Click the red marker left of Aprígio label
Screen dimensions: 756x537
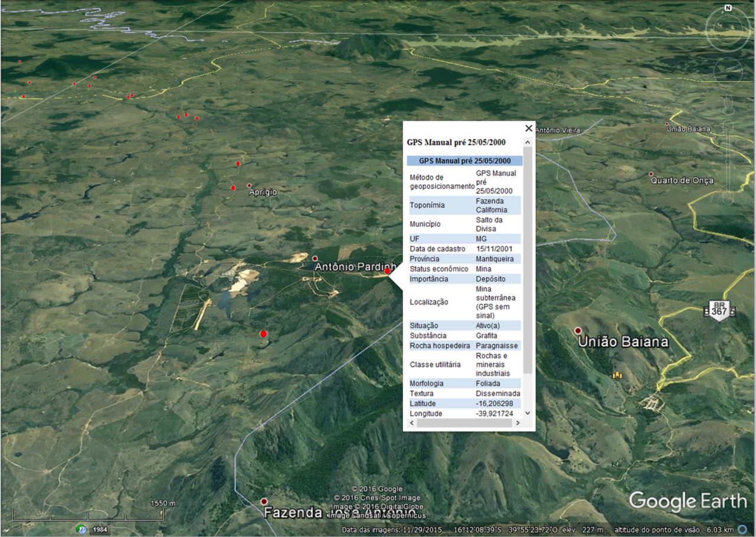(x=233, y=188)
